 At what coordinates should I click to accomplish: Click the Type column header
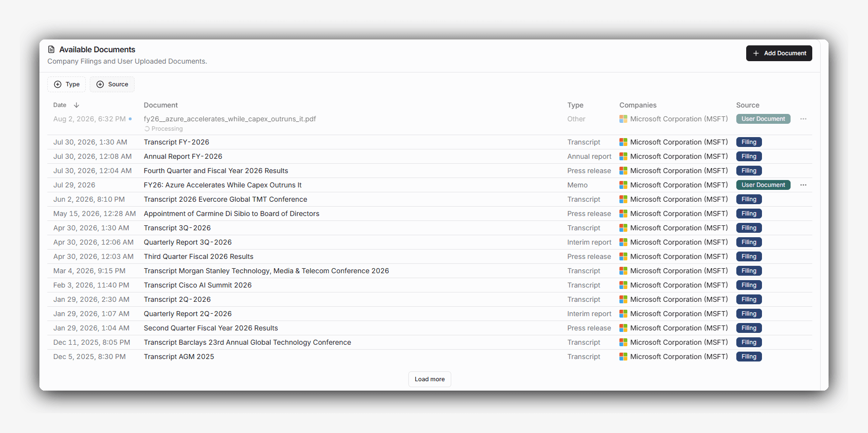(575, 105)
